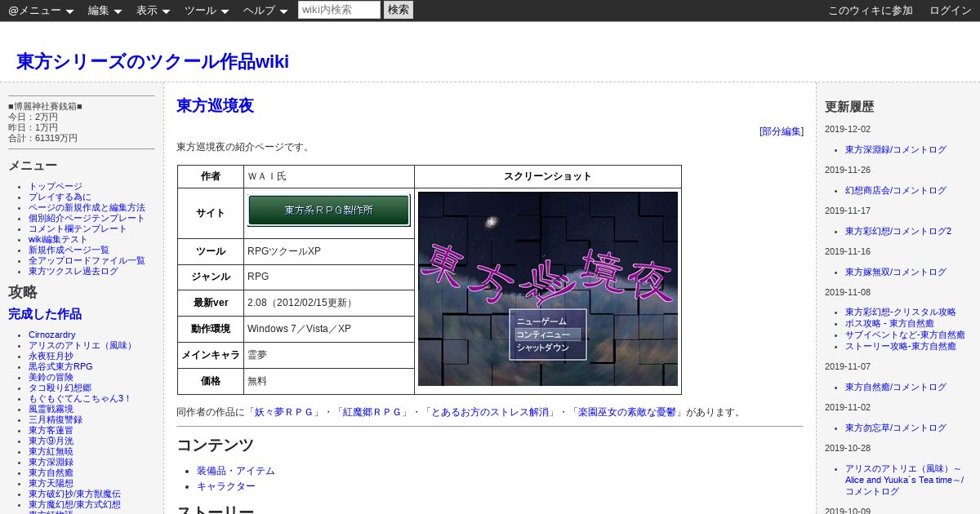
Task: Click the 検索 search button
Action: pyautogui.click(x=399, y=10)
